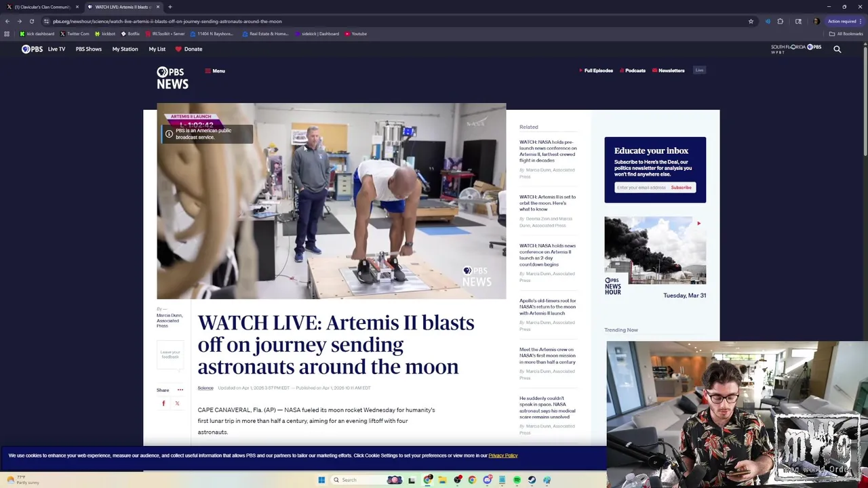Open Newsletters link
The width and height of the screenshot is (868, 488).
click(x=669, y=70)
